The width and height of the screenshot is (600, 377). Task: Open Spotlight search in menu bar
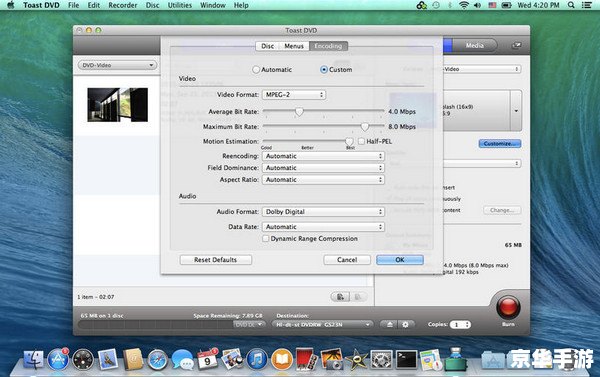click(x=571, y=5)
